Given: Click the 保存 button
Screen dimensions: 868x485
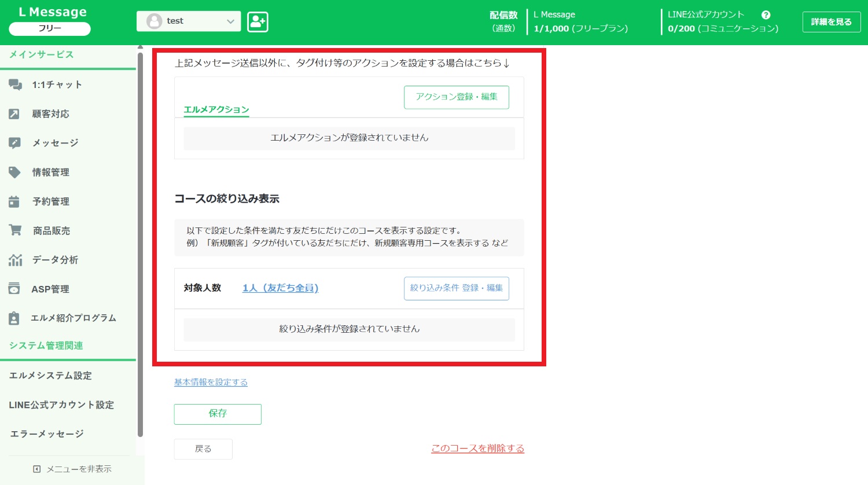Looking at the screenshot, I should pos(218,414).
